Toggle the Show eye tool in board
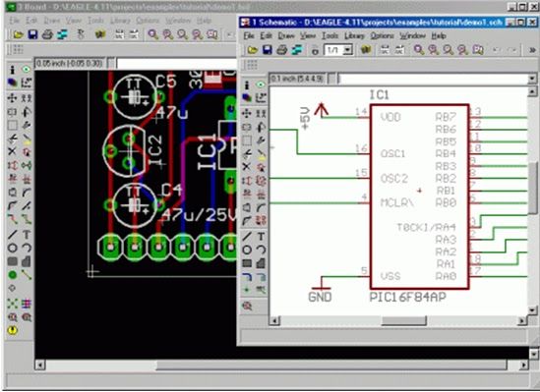 click(27, 70)
